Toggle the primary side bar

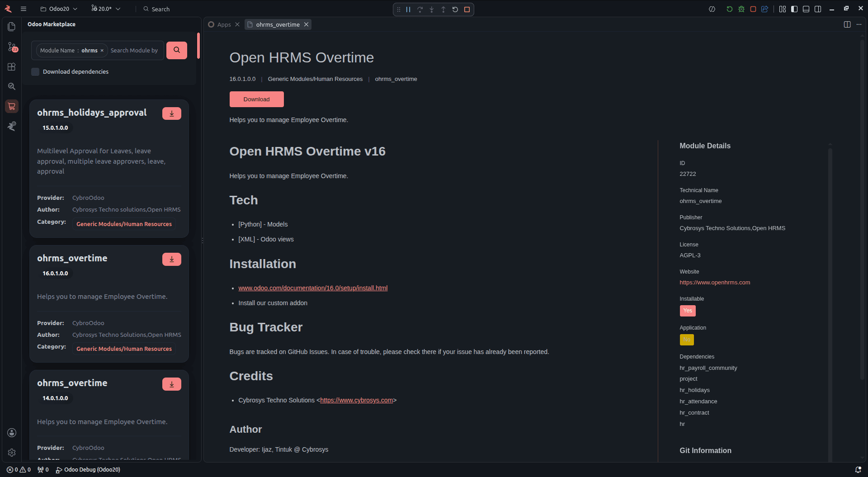pos(794,9)
